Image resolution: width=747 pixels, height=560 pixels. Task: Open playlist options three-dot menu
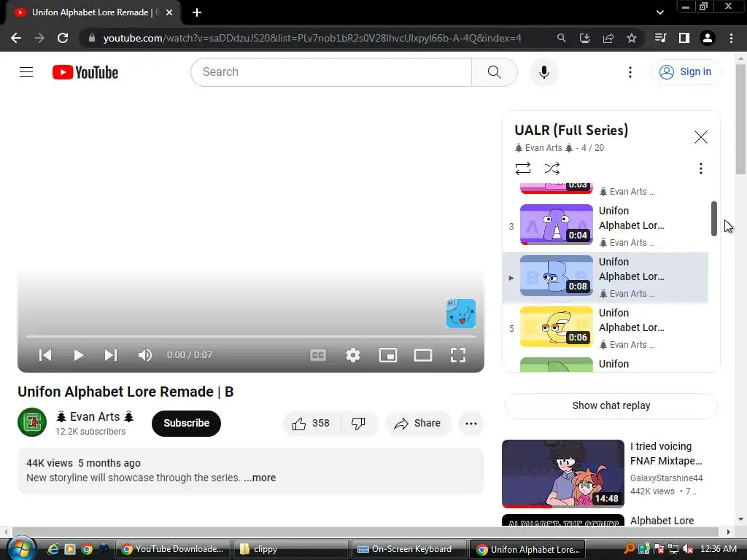click(701, 168)
